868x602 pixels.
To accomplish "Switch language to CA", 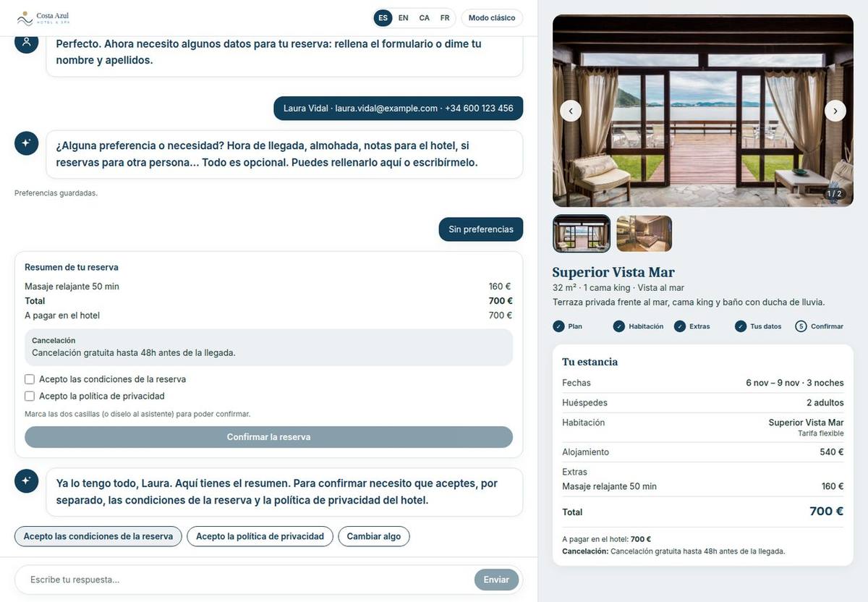I will (x=425, y=18).
